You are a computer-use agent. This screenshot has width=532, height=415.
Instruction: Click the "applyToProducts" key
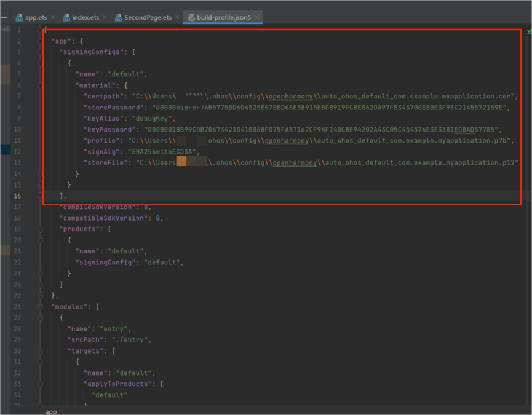(x=117, y=384)
